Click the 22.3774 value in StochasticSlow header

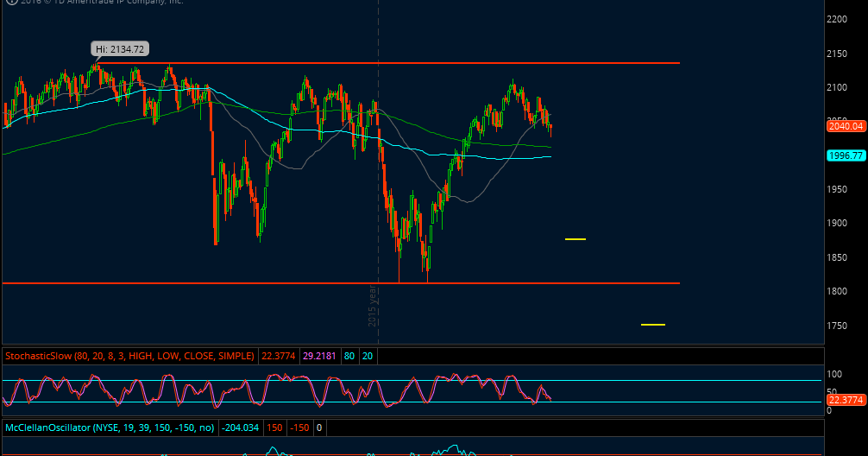(279, 357)
